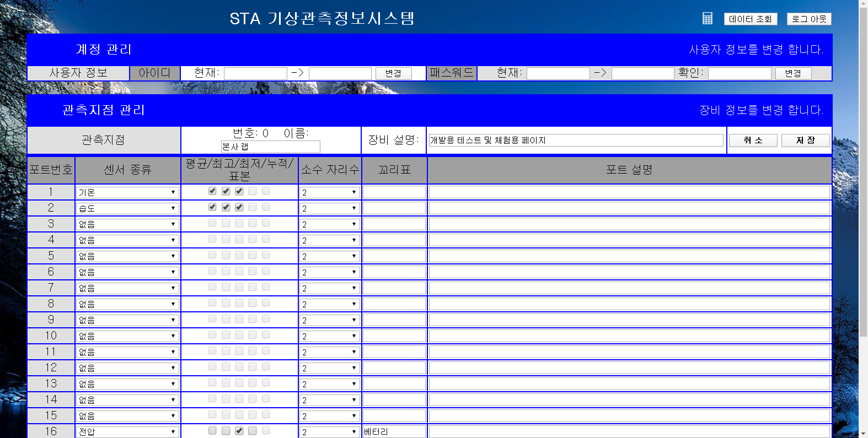Click the 로그 아웃 button
The height and width of the screenshot is (438, 868).
pos(808,19)
